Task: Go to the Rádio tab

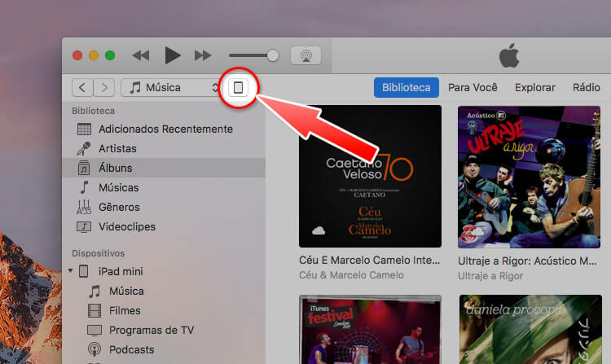Action: point(587,88)
